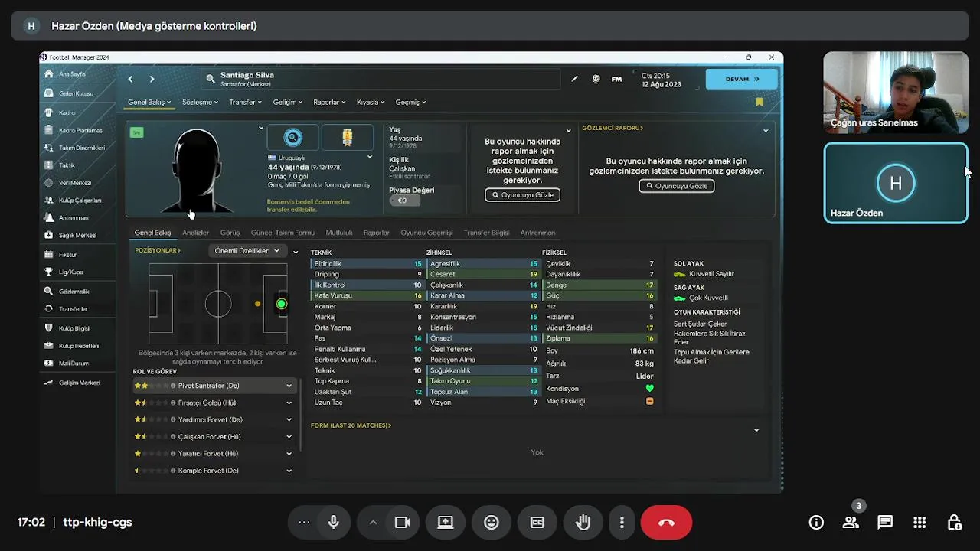This screenshot has height=551, width=980.
Task: Click Hazar Özden participant tile
Action: coord(896,183)
